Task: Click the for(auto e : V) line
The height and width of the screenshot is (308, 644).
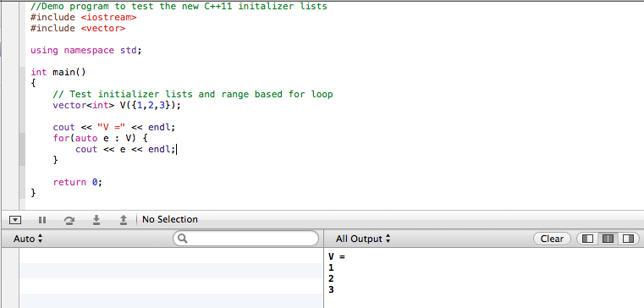Action: pos(100,139)
